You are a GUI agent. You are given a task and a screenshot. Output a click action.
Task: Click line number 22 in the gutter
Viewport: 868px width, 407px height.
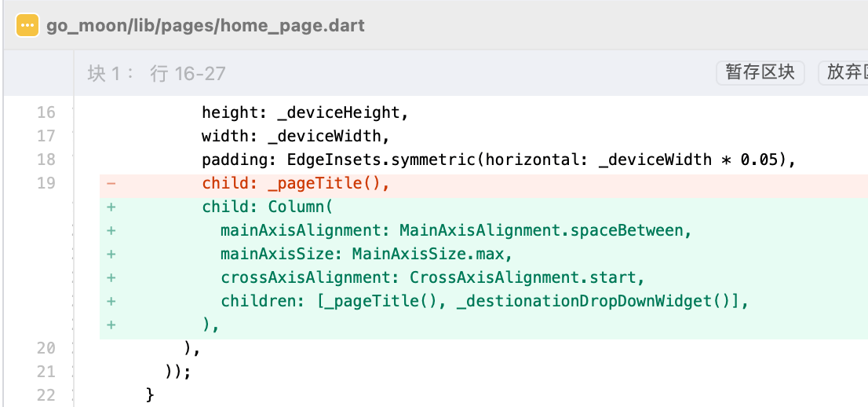(x=46, y=394)
